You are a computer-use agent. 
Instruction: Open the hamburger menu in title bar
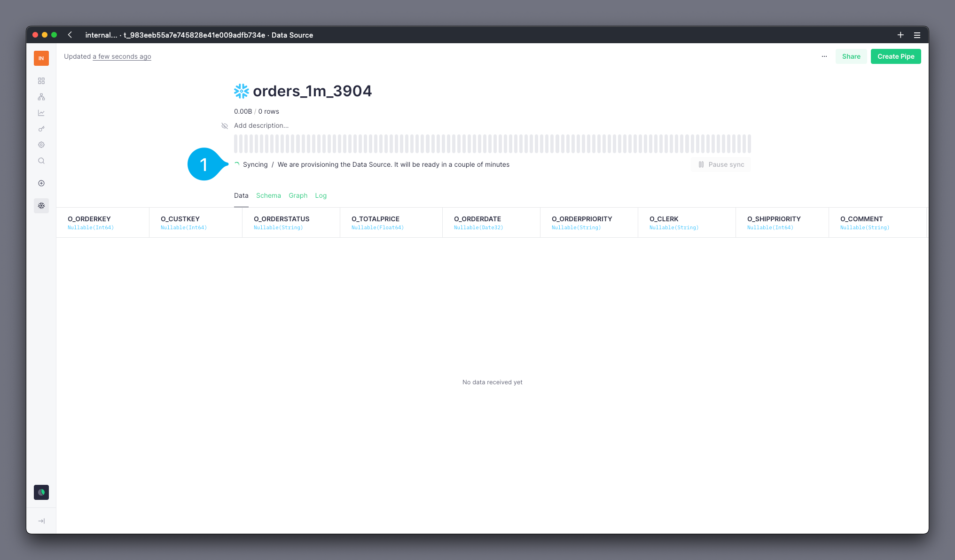tap(917, 35)
